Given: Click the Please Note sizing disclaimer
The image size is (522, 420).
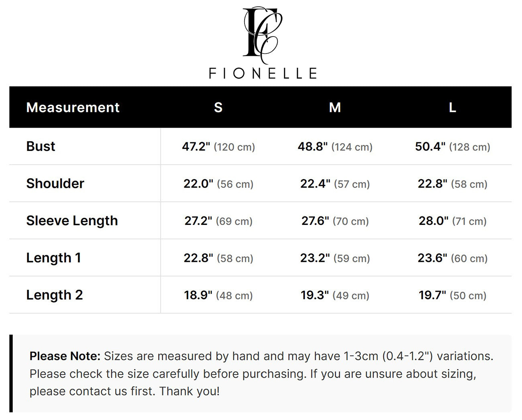Looking at the screenshot, I should (261, 373).
